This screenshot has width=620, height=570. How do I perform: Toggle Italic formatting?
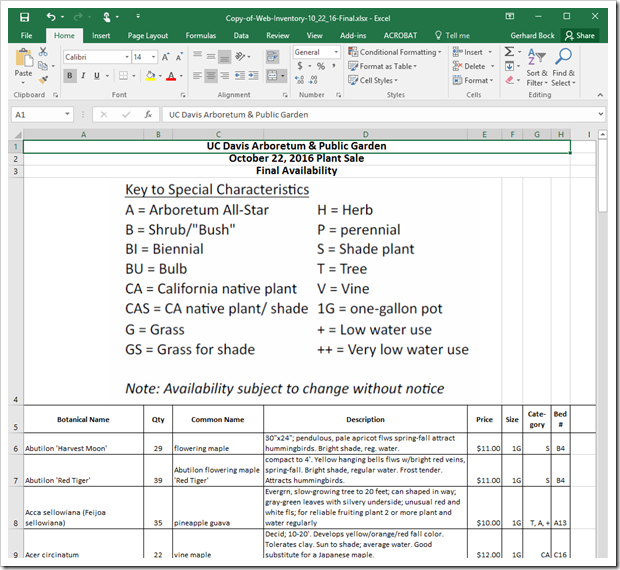coord(83,75)
